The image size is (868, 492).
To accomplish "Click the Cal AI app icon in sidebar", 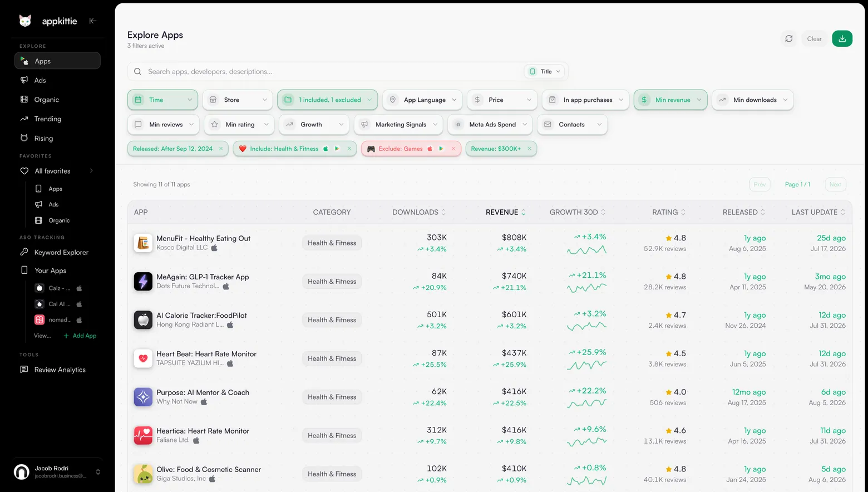I will (x=40, y=304).
